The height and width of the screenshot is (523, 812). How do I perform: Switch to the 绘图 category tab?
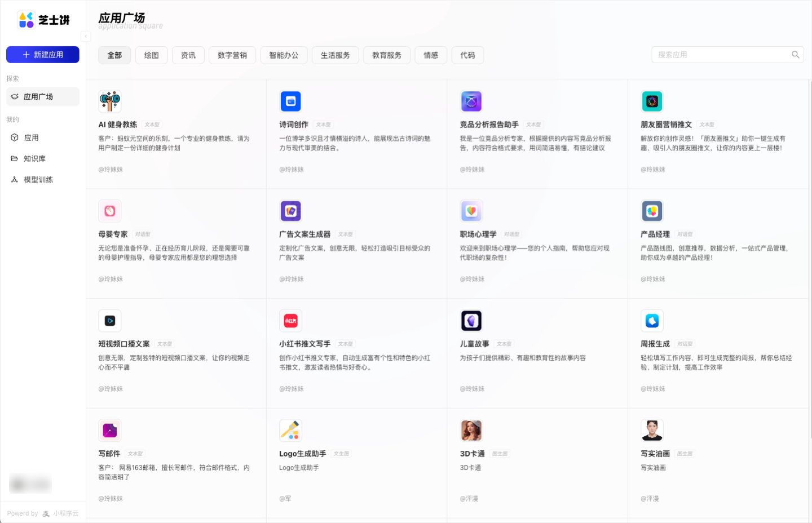click(x=151, y=55)
